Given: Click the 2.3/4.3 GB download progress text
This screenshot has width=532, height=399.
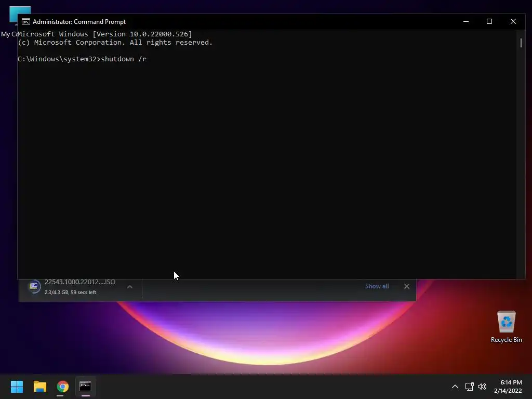Looking at the screenshot, I should point(70,292).
